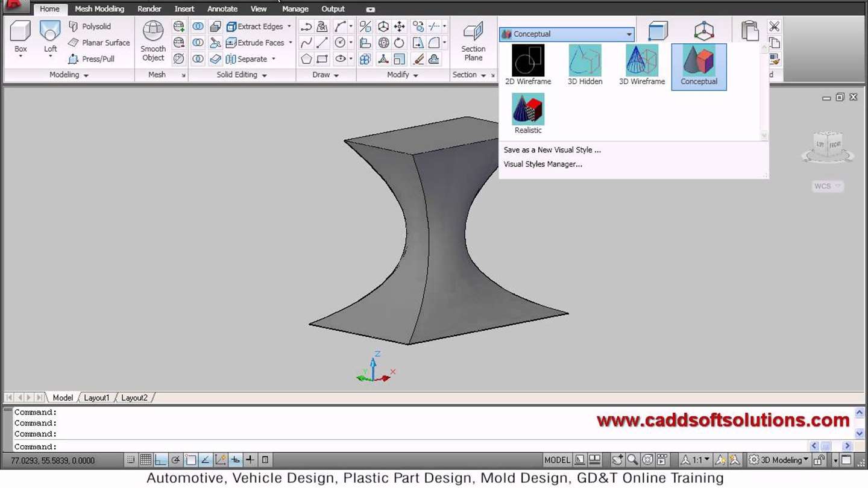The width and height of the screenshot is (868, 488).
Task: Select the Loft tool icon
Action: click(51, 31)
